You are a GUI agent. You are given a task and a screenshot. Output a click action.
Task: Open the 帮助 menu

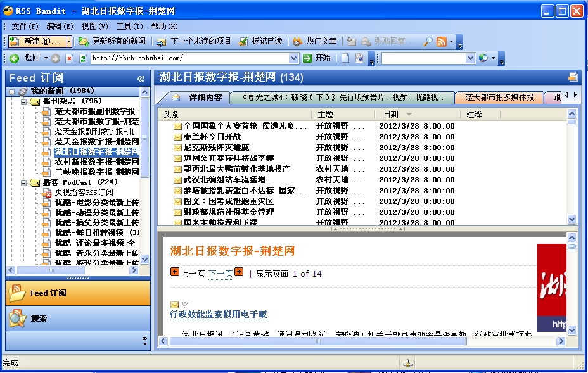pyautogui.click(x=164, y=26)
